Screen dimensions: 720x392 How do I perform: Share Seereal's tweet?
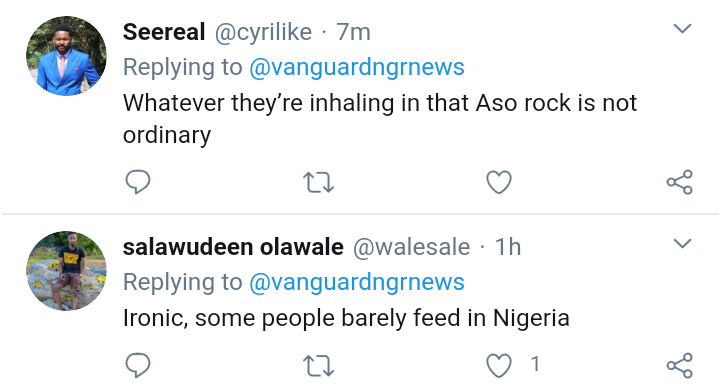(680, 182)
